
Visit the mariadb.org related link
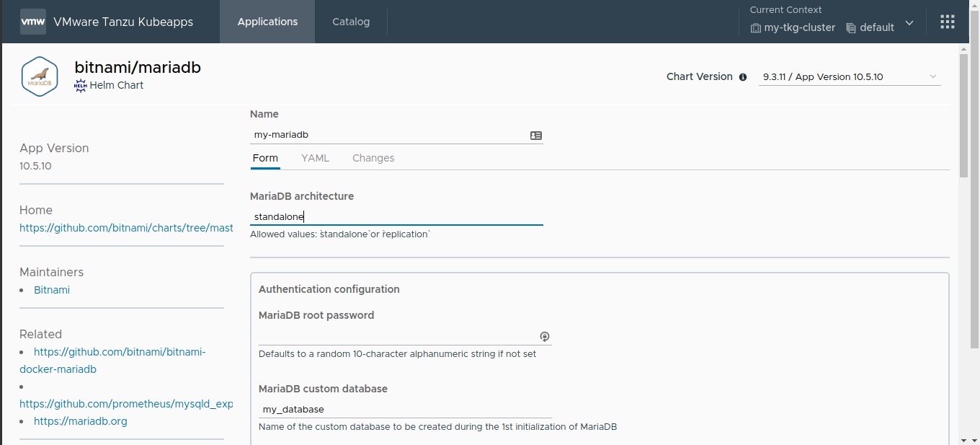point(80,421)
